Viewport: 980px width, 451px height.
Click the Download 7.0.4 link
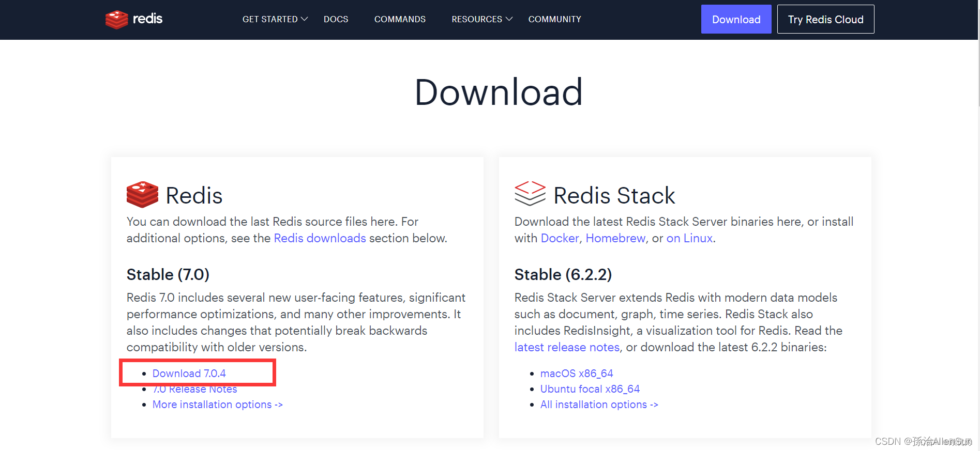point(189,374)
